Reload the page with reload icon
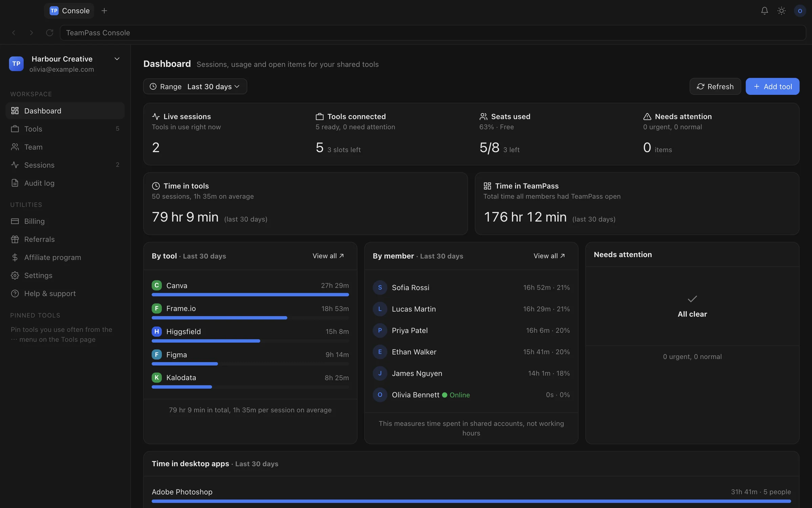Image resolution: width=812 pixels, height=508 pixels. (x=49, y=33)
